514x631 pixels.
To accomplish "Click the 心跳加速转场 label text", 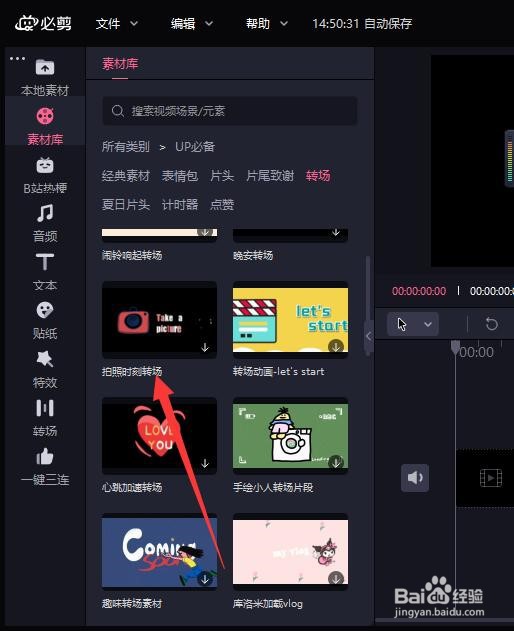I will (132, 487).
